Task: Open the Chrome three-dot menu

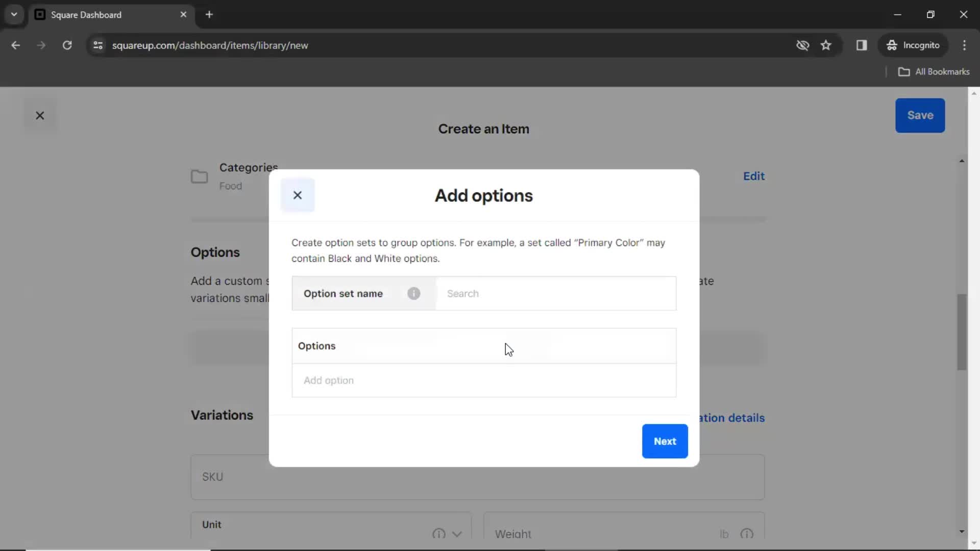Action: click(x=964, y=45)
